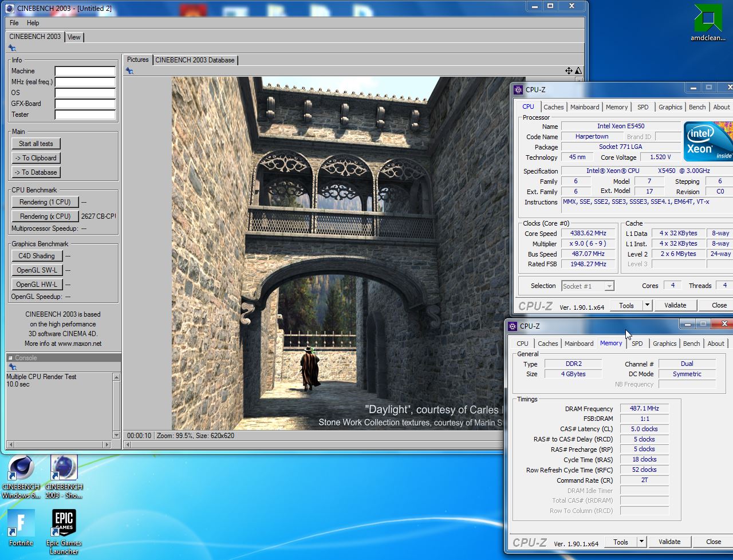The image size is (733, 560).
Task: Click the Tester input field
Action: [85, 115]
